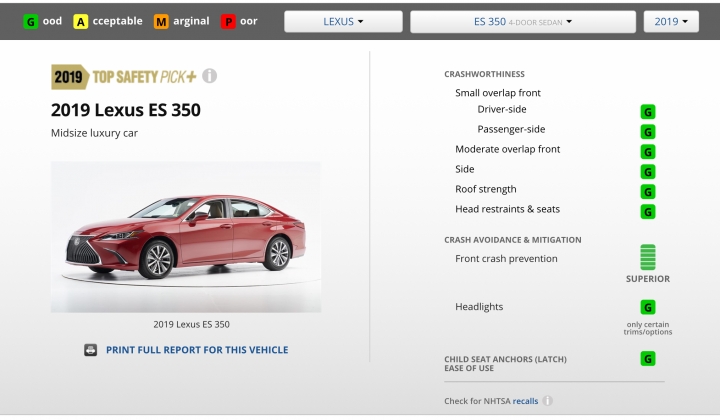720x420 pixels.
Task: Open the 2019 year dropdown
Action: pyautogui.click(x=671, y=22)
